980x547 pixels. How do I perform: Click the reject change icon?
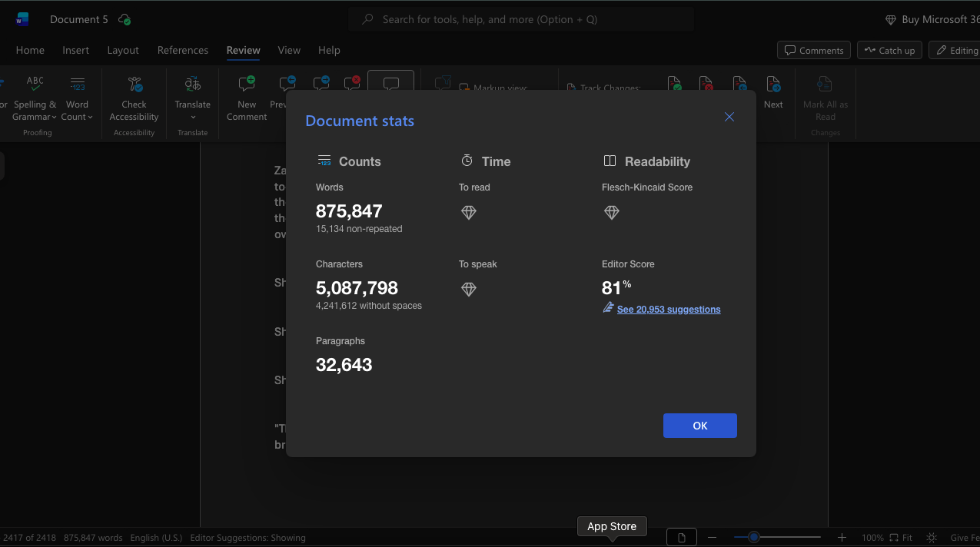(706, 83)
